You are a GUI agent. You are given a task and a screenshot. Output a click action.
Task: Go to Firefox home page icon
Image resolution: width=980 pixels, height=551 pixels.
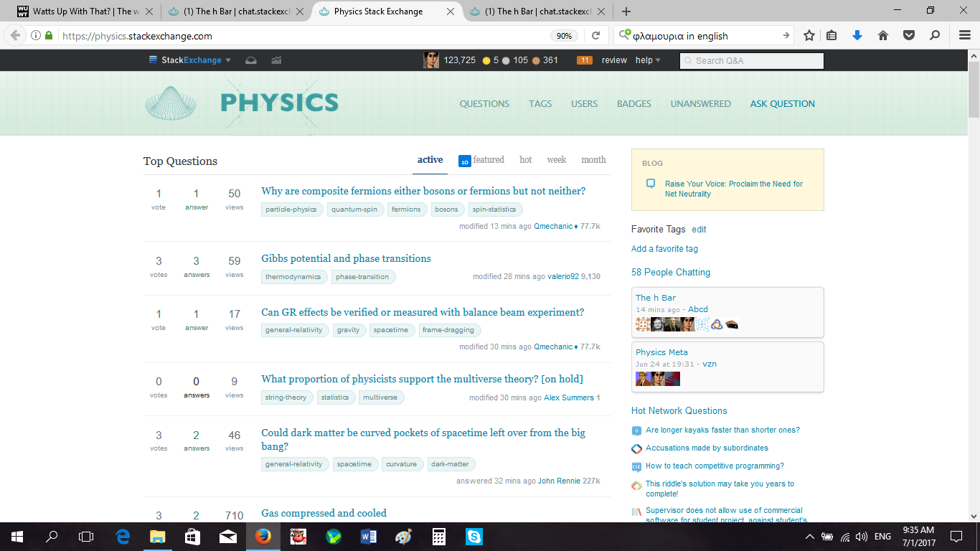[x=883, y=36]
